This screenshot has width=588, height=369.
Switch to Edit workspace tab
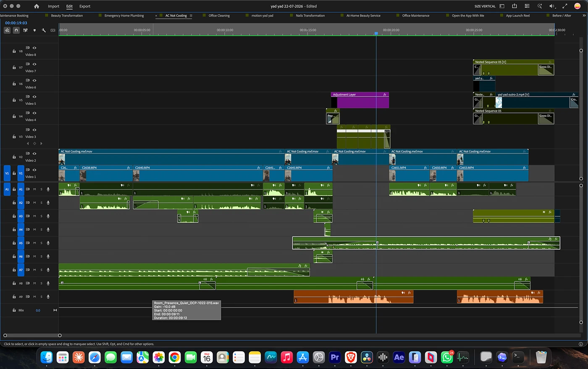pos(69,6)
